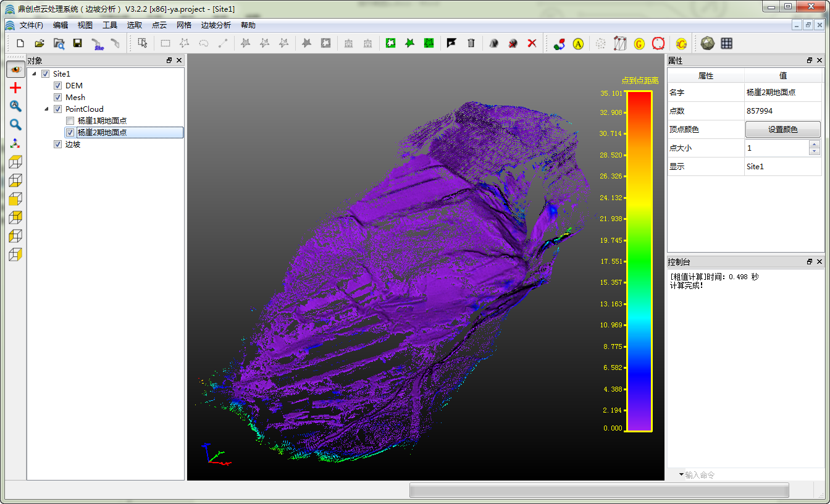The image size is (830, 504).
Task: Uncheck the DEM layer checkbox
Action: (58, 86)
